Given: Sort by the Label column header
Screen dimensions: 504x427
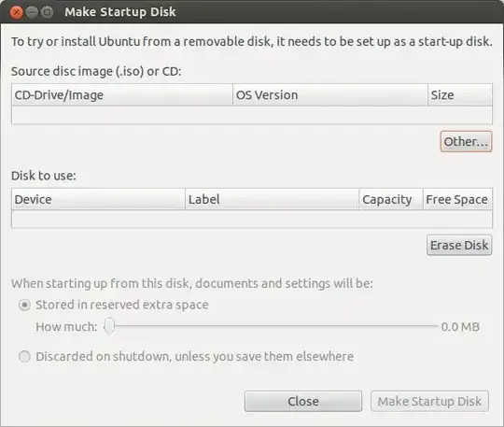Looking at the screenshot, I should tap(272, 200).
